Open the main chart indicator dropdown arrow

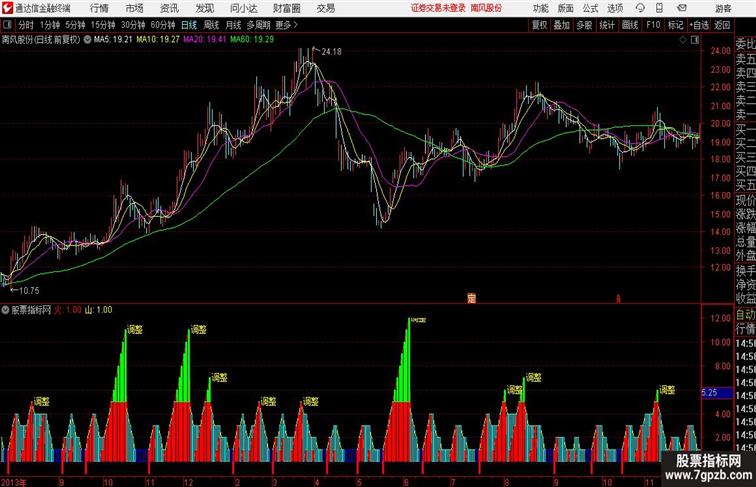pos(87,40)
